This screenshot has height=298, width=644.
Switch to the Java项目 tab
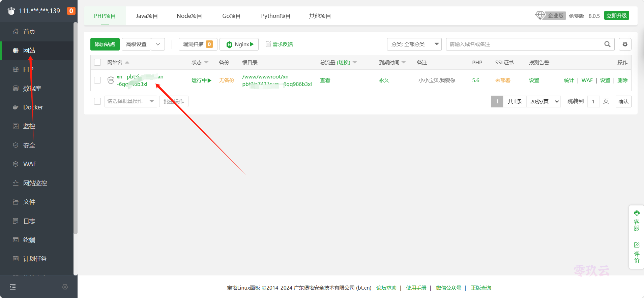[147, 16]
